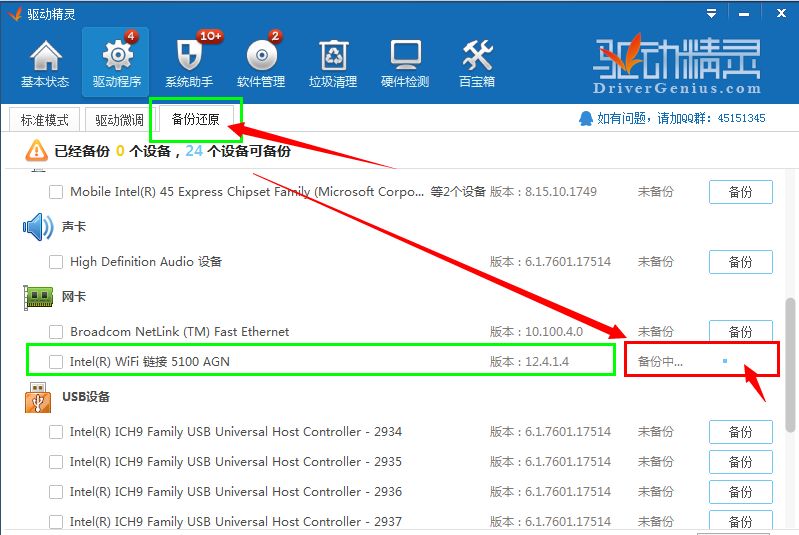Image resolution: width=799 pixels, height=535 pixels.
Task: Check the USB Host Controller 2936 checkbox
Action: click(x=56, y=492)
